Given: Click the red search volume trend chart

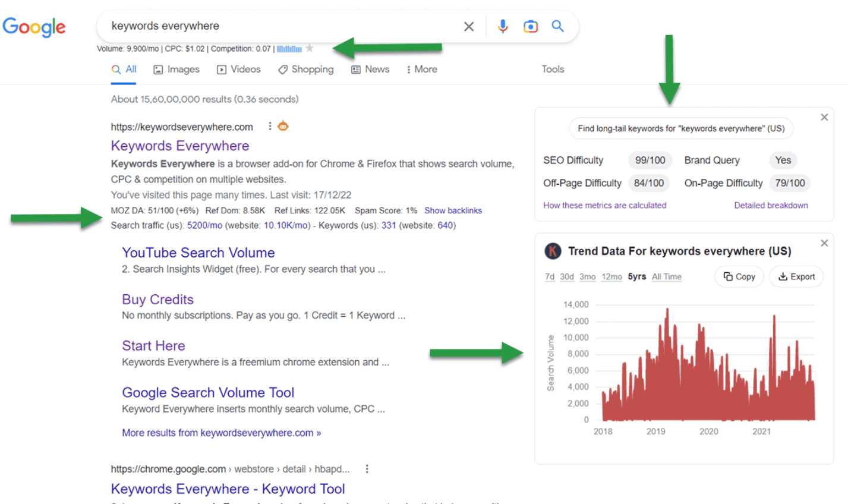Looking at the screenshot, I should 708,366.
